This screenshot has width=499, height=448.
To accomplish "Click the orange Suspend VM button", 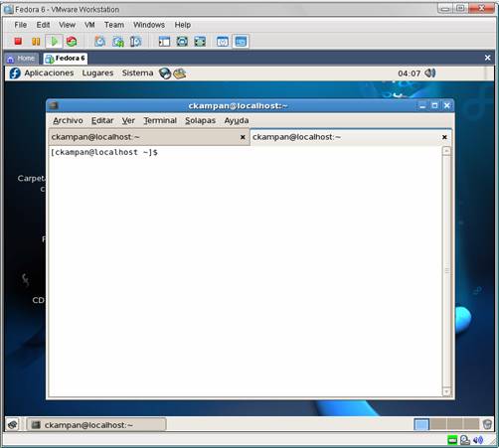I will coord(36,42).
